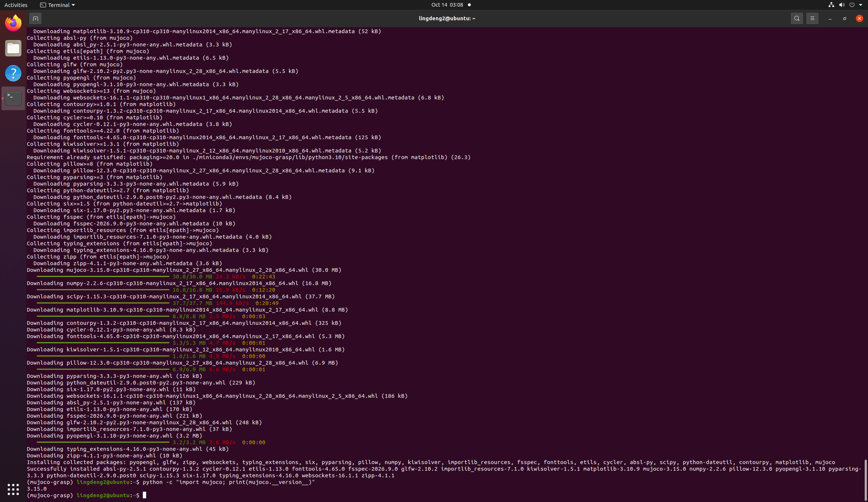
Task: Open the terminal hamburger menu
Action: tap(812, 18)
